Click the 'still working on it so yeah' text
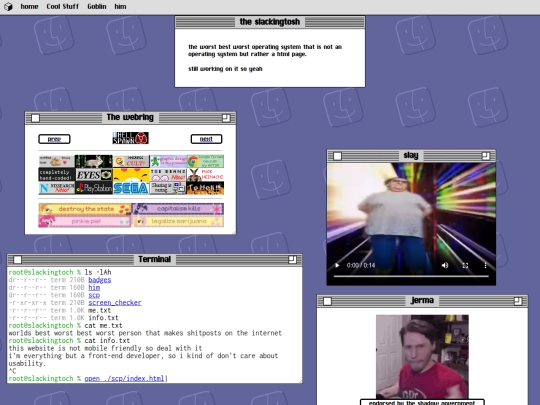This screenshot has height=405, width=540. coord(225,69)
